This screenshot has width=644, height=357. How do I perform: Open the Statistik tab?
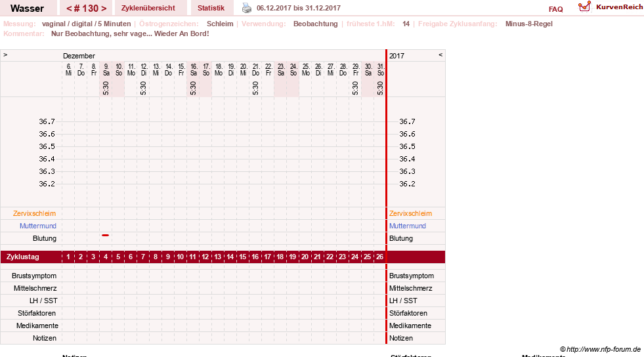pos(211,8)
